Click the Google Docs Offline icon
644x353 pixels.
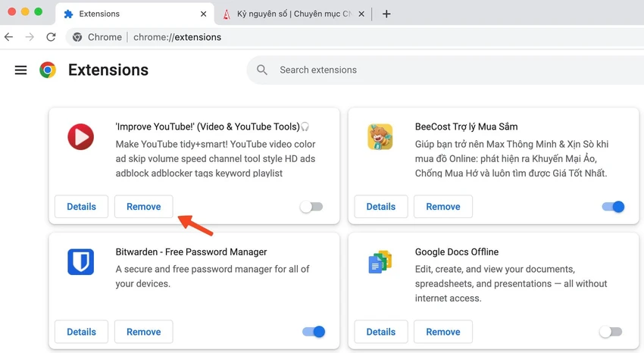pos(380,262)
